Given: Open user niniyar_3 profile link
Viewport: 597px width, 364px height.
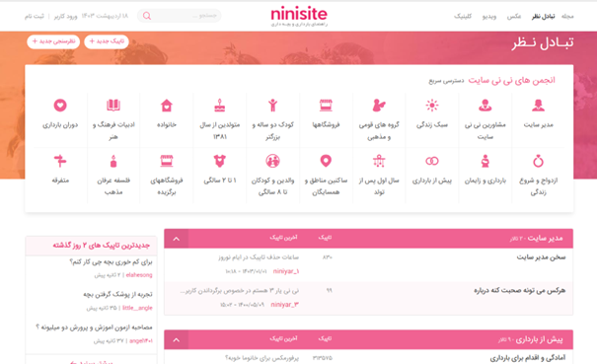Looking at the screenshot, I should coord(285,304).
